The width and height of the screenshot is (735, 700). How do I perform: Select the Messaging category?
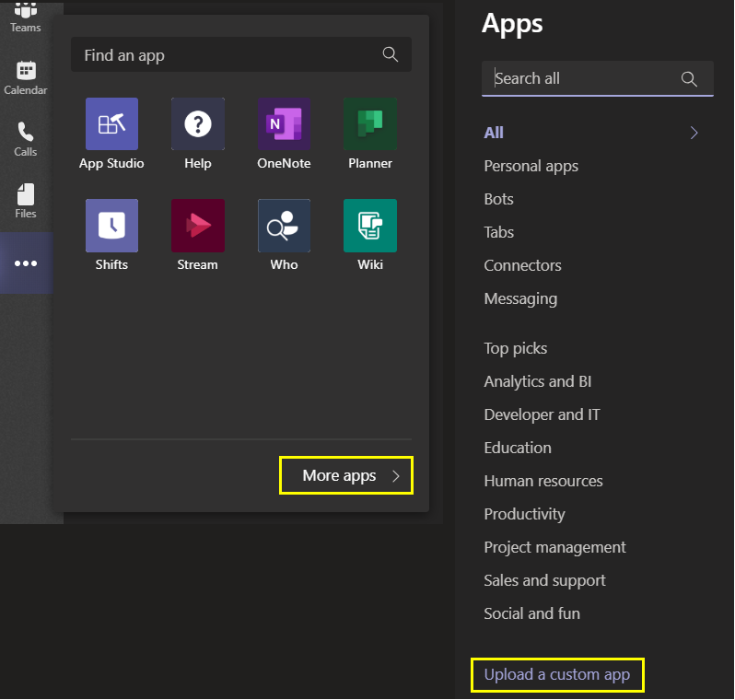pyautogui.click(x=520, y=299)
